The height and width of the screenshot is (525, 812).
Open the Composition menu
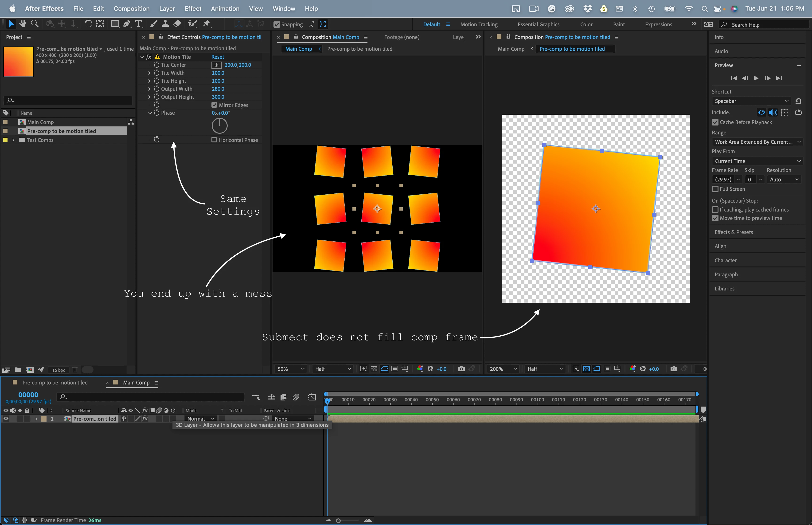[132, 8]
